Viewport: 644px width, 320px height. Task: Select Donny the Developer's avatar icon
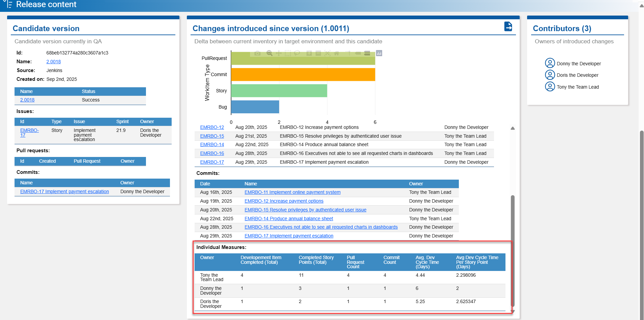[x=550, y=63]
